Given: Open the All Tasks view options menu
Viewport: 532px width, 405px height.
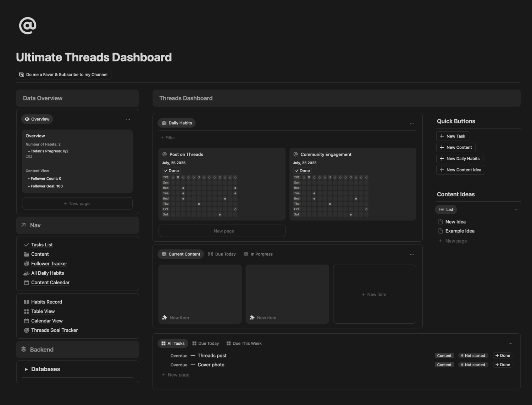Looking at the screenshot, I should pos(510,344).
